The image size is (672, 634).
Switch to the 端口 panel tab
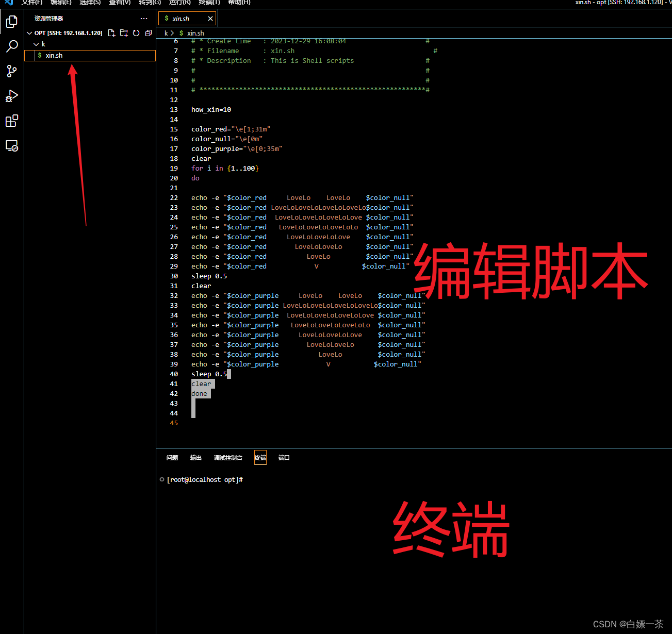(284, 458)
